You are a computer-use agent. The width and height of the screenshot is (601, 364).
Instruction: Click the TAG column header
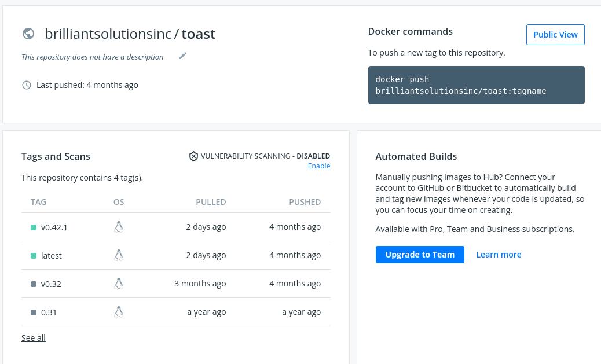(x=38, y=202)
